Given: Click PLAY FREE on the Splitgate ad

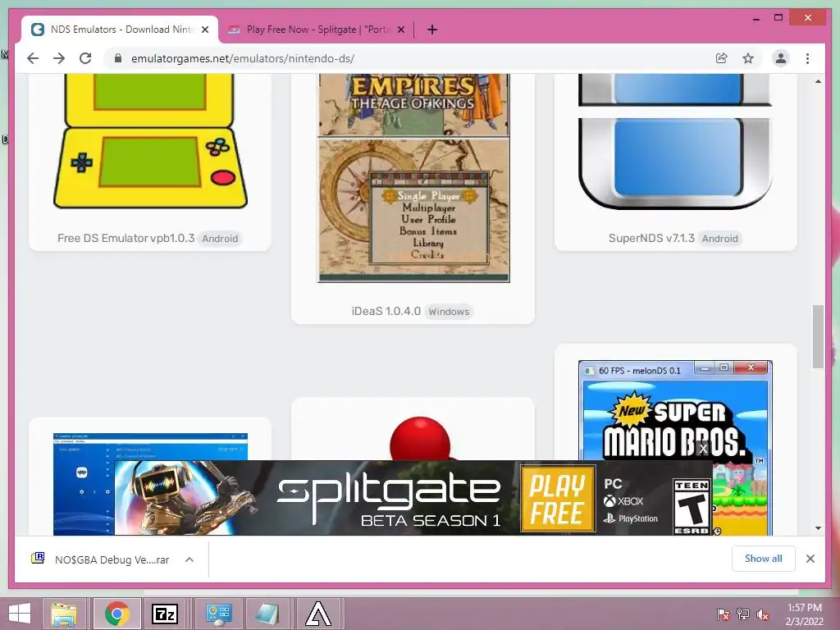Looking at the screenshot, I should click(x=557, y=500).
